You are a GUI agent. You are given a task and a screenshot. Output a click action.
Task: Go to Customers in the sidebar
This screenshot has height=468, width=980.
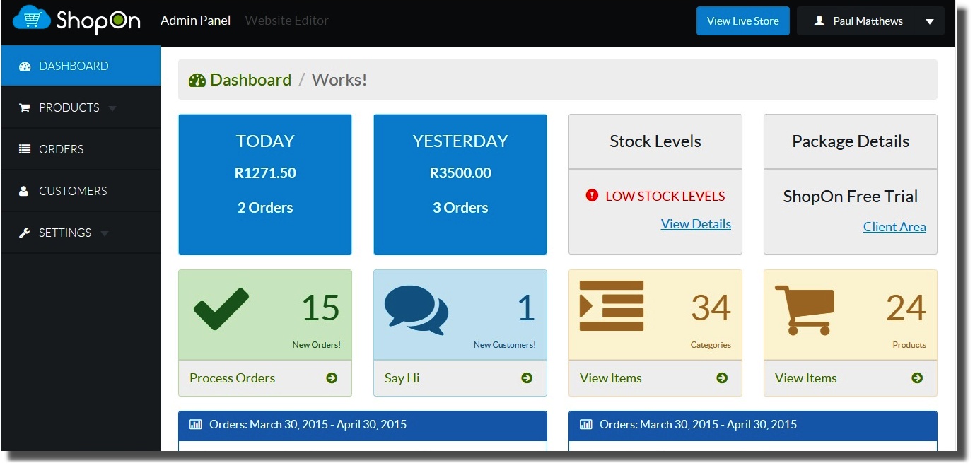coord(72,191)
